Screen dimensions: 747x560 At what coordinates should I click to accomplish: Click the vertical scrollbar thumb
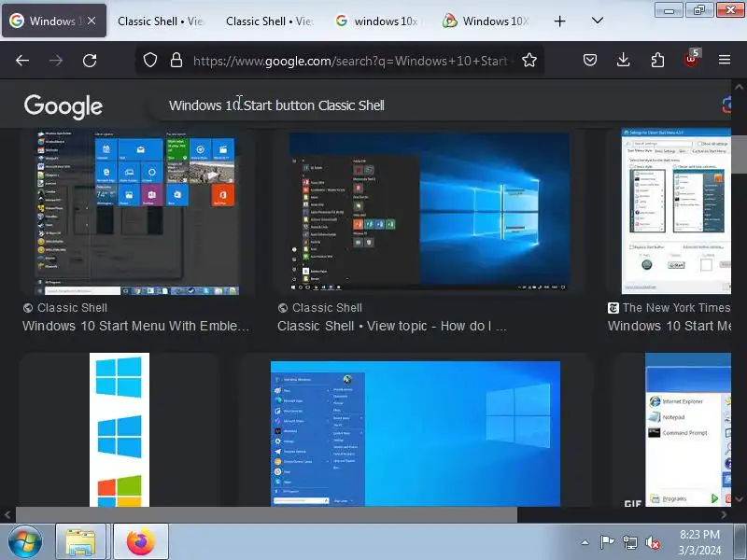pos(739,152)
